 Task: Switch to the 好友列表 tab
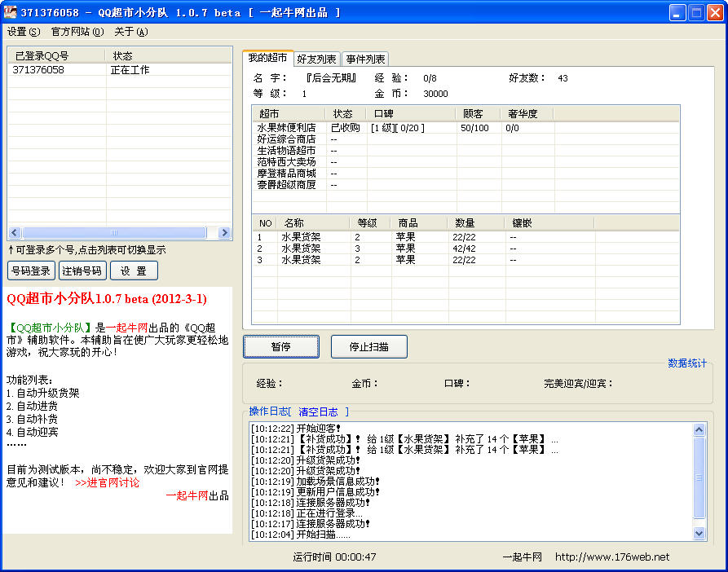pos(316,59)
